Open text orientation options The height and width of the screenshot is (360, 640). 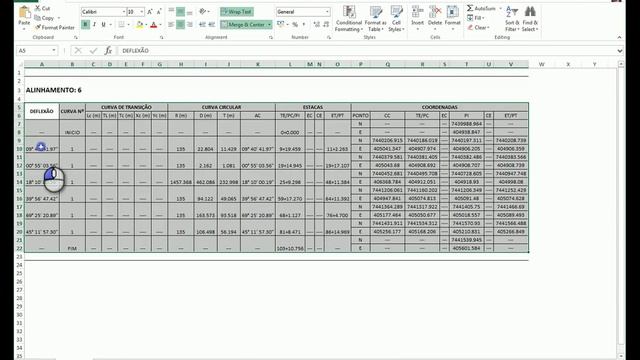[x=204, y=12]
